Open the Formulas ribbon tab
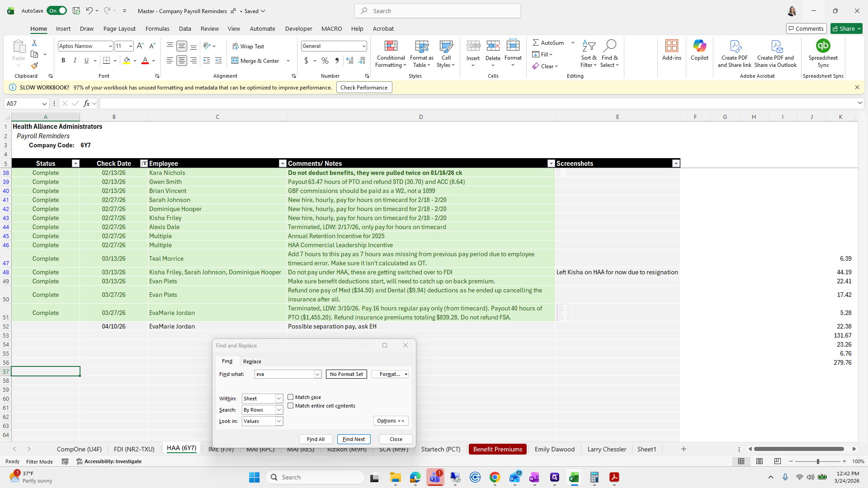The height and width of the screenshot is (488, 868). pyautogui.click(x=157, y=28)
